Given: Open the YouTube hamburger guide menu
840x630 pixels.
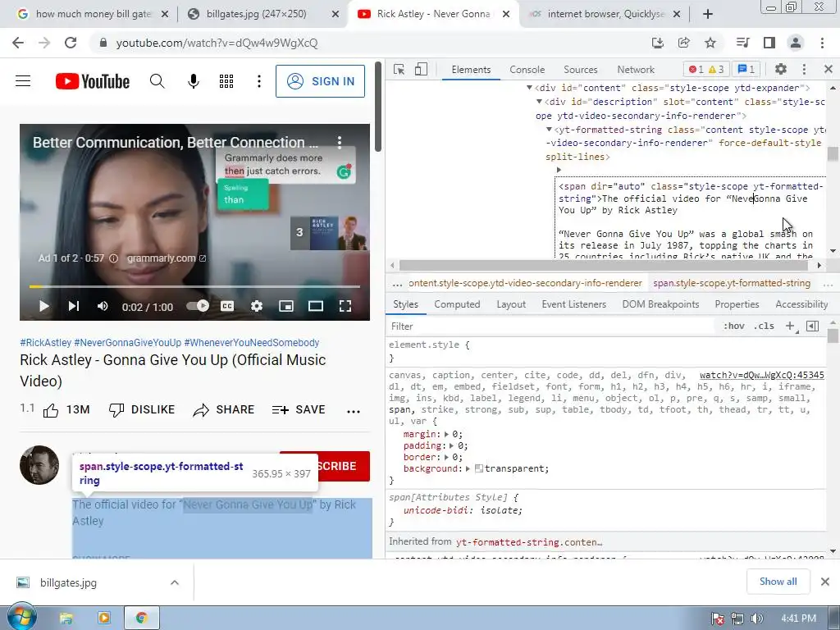Looking at the screenshot, I should 23,81.
